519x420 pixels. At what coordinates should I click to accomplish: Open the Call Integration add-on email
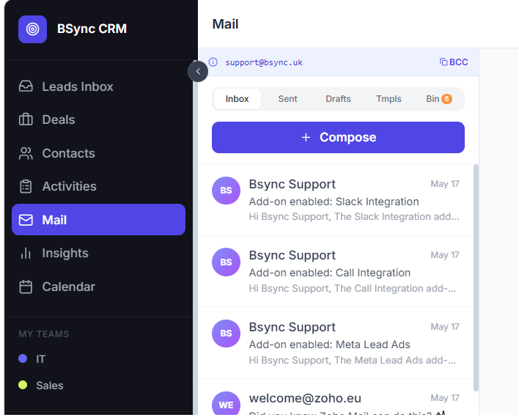click(336, 271)
